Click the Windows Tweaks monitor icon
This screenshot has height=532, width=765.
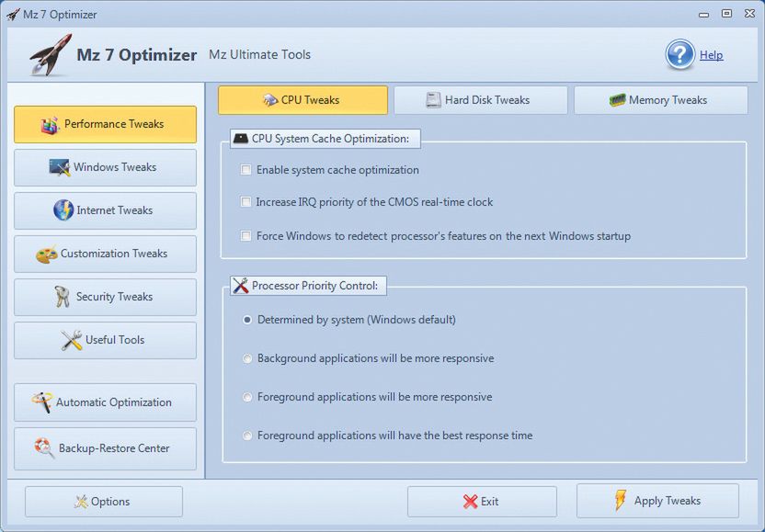60,167
